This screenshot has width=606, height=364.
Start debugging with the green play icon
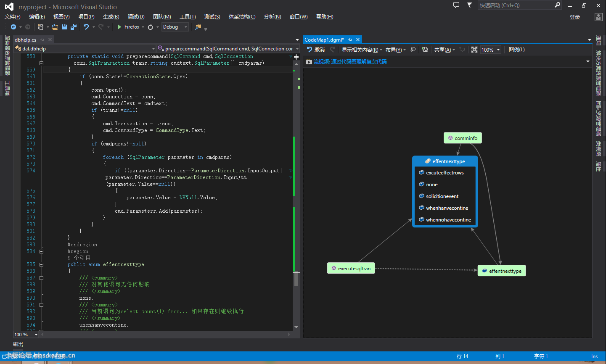coord(119,27)
